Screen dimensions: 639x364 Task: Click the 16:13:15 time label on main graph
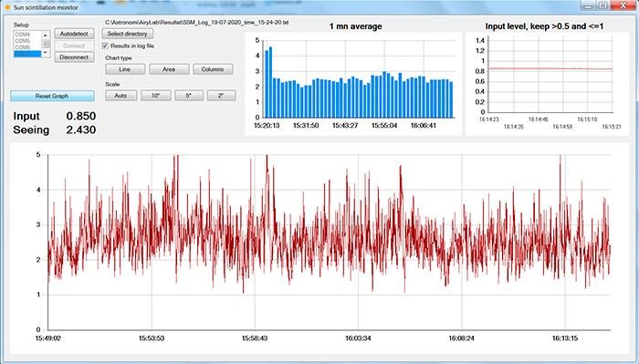coord(565,338)
